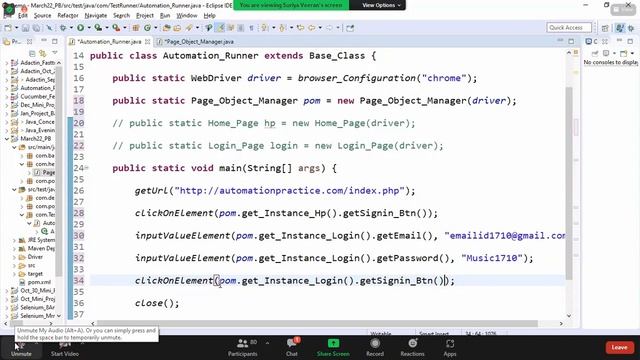Click the editor vertical scrollbar thumb
This screenshot has height=360, width=640.
click(569, 184)
